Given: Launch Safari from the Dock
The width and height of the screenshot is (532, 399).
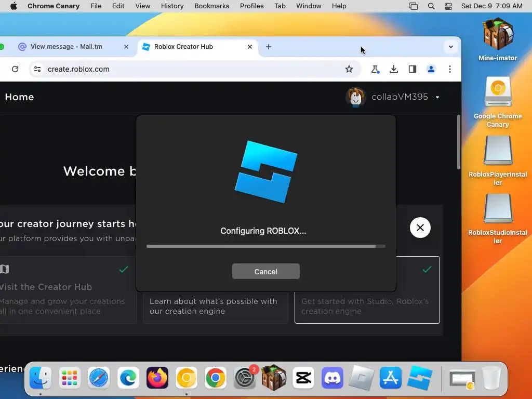Looking at the screenshot, I should click(x=99, y=378).
